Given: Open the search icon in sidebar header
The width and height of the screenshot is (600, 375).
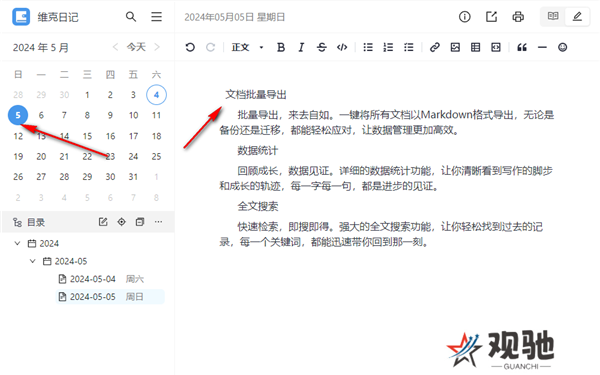Looking at the screenshot, I should tap(131, 17).
